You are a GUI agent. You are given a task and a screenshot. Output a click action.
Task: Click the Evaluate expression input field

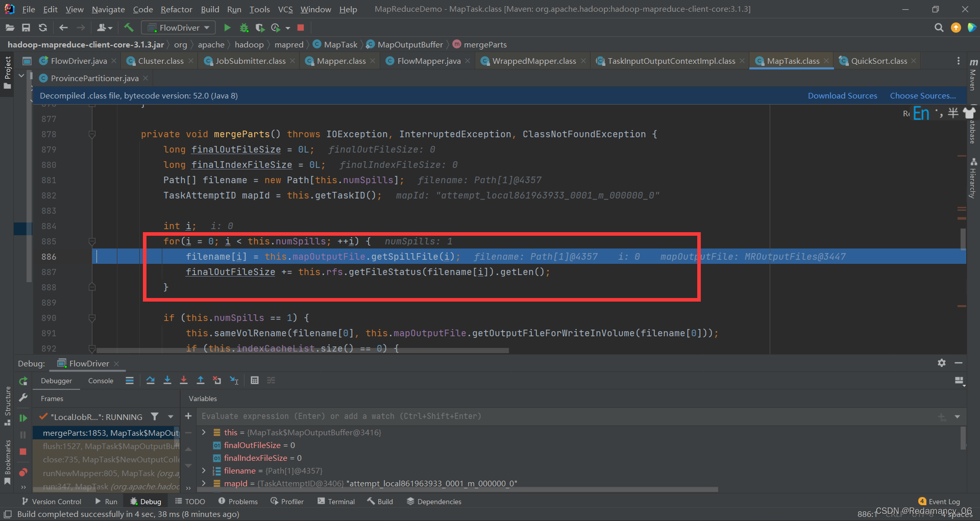pyautogui.click(x=567, y=416)
